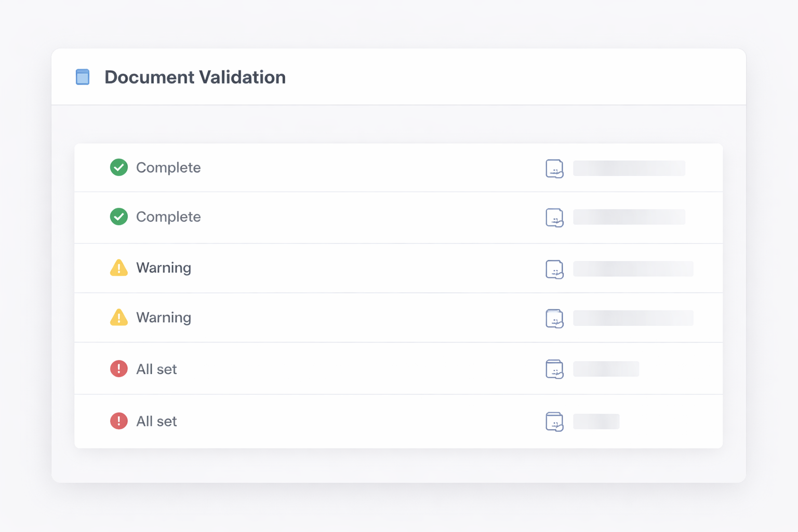Select the first Warning label

164,268
